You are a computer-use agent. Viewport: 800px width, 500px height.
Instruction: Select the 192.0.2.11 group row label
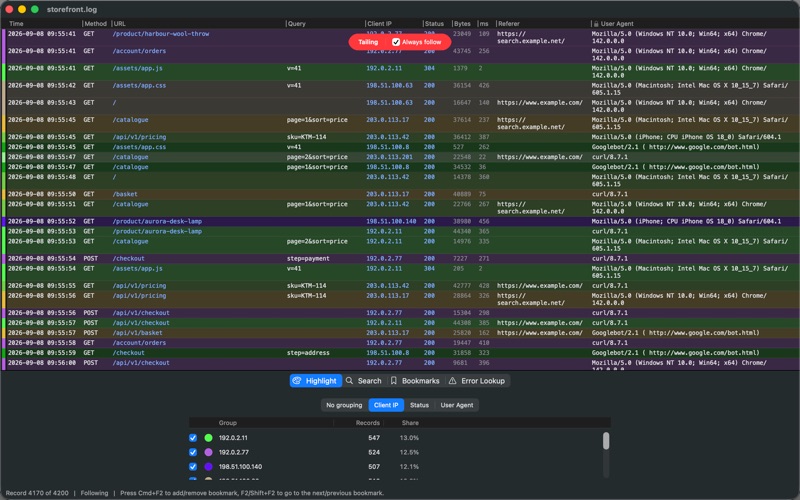point(233,438)
